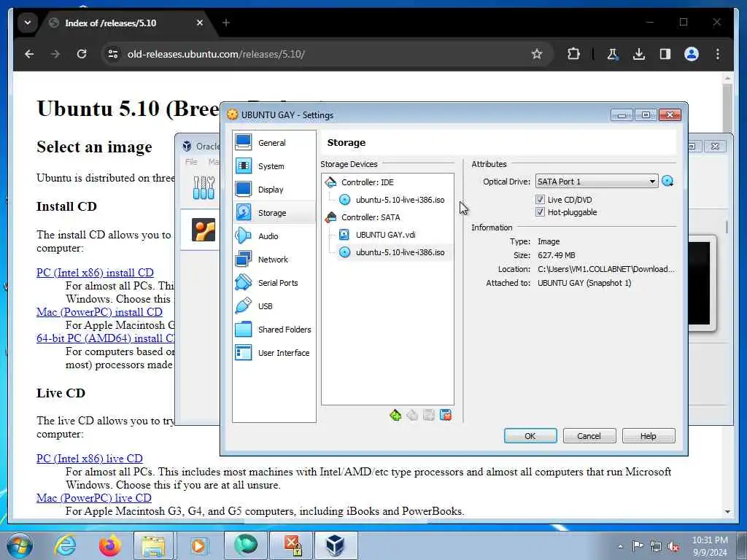Image resolution: width=747 pixels, height=560 pixels.
Task: Click Tools icon in VirtualBox Manager
Action: [204, 187]
